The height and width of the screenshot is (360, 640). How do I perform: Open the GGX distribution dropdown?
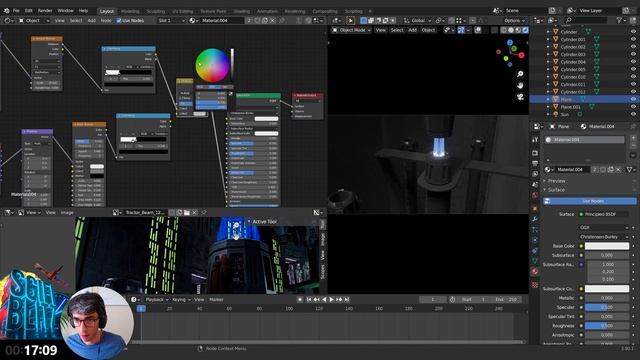click(604, 227)
